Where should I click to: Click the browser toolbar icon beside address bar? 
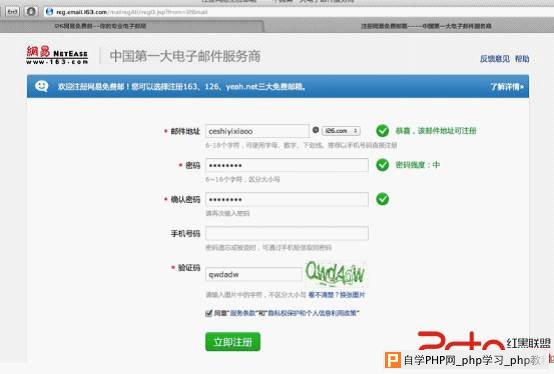(x=31, y=11)
